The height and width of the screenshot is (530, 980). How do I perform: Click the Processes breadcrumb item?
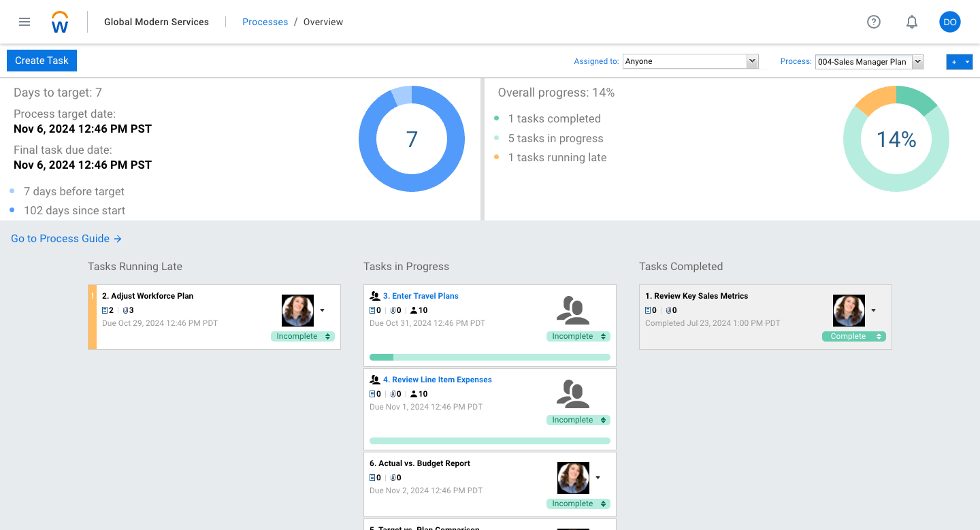(x=265, y=21)
